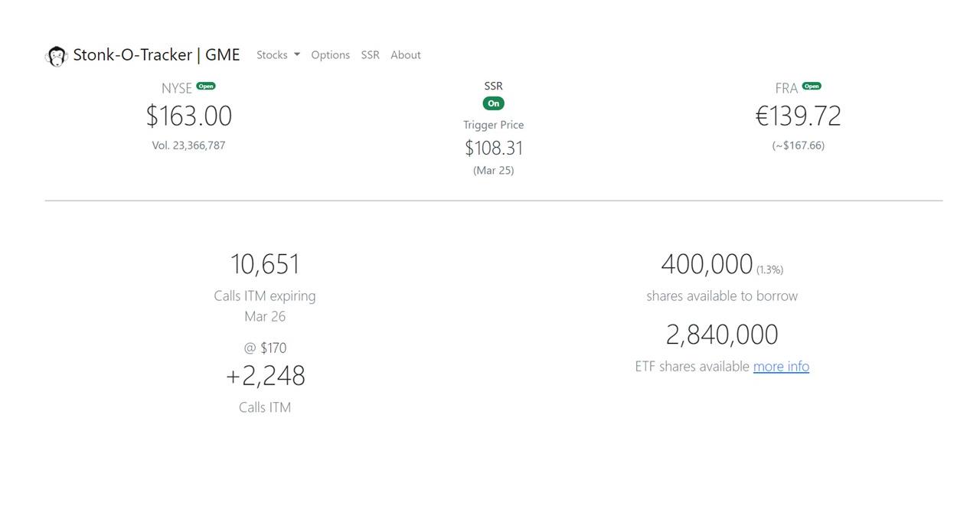
Task: Click the 1.3% borrow percentage label
Action: point(769,270)
